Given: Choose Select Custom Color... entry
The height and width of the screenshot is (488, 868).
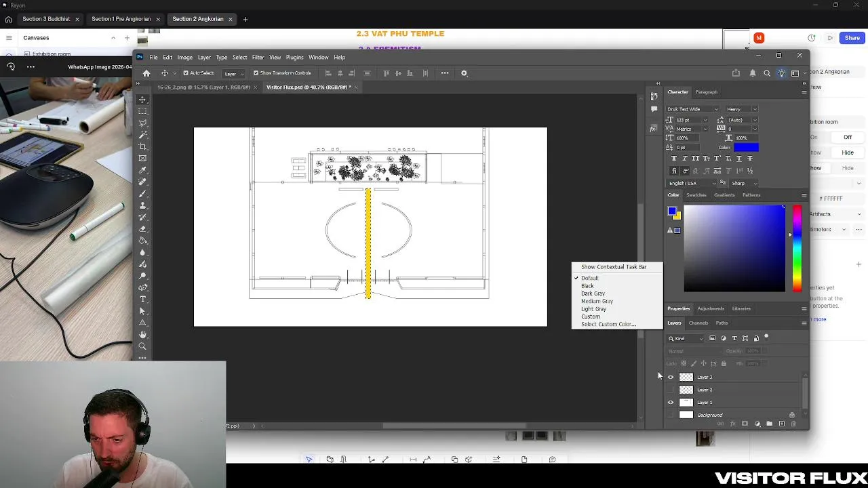Looking at the screenshot, I should tap(608, 325).
